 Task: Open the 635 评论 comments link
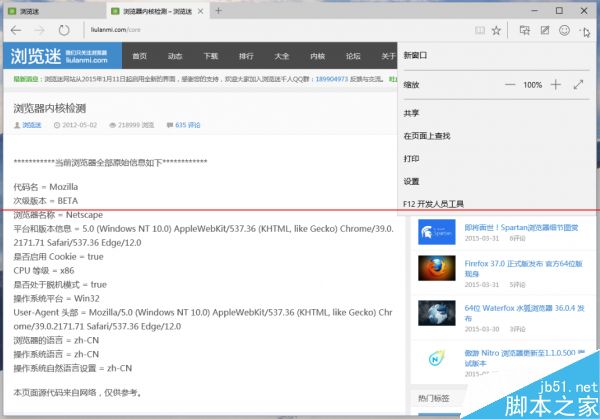[x=188, y=125]
